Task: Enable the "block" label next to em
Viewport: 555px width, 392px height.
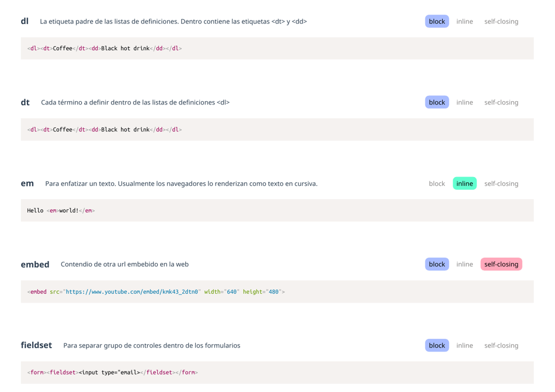Action: 436,183
